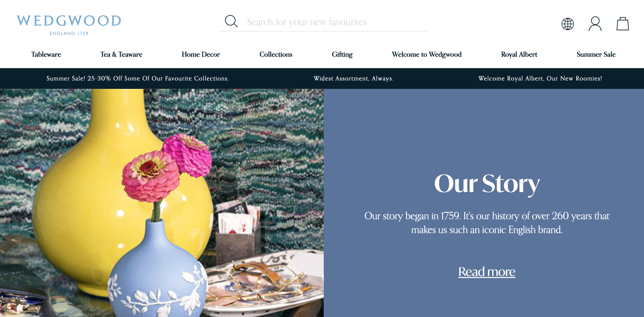
Task: Open the Summer Sale menu
Action: 596,54
